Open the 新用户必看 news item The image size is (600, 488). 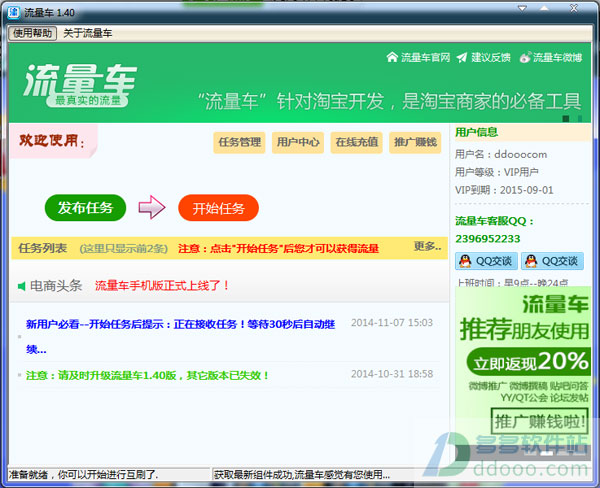pyautogui.click(x=180, y=336)
